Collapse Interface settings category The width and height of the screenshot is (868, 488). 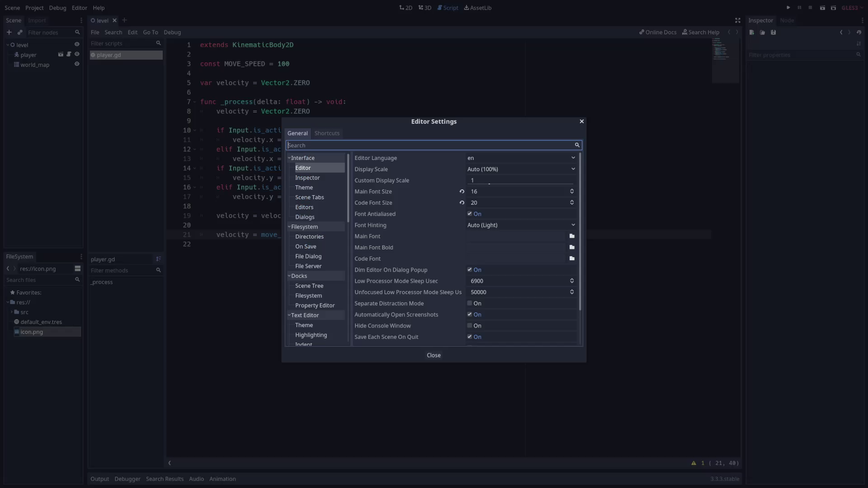[x=289, y=158]
